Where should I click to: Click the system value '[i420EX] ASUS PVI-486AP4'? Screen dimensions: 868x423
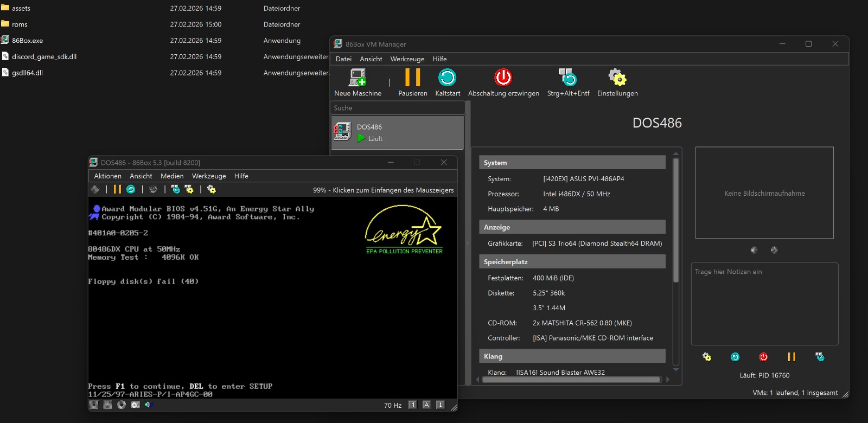point(584,179)
